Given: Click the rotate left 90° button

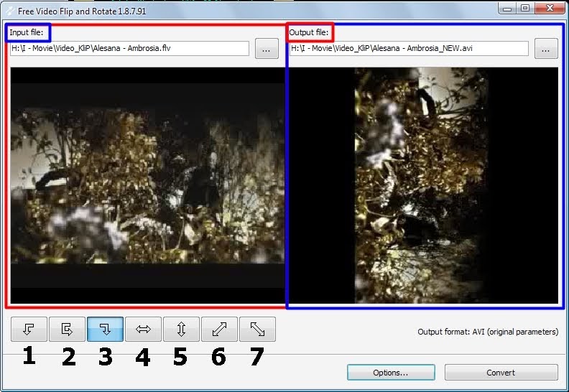Looking at the screenshot, I should (x=29, y=330).
